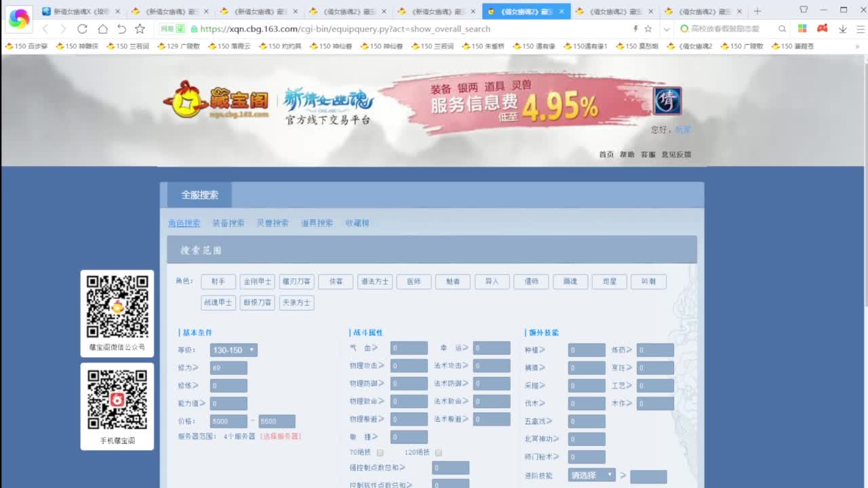Tick the 120绝技 checkbox
The height and width of the screenshot is (488, 868).
click(439, 453)
